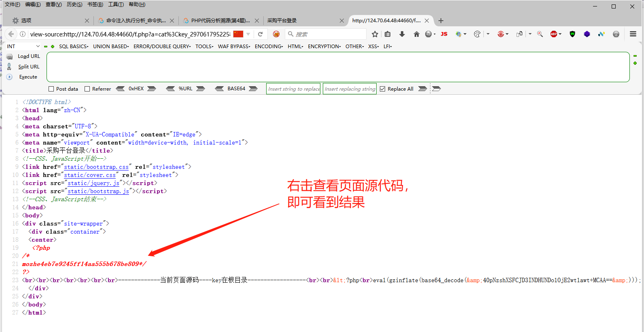Open the hamburger main menu
The height and width of the screenshot is (332, 644).
(633, 34)
